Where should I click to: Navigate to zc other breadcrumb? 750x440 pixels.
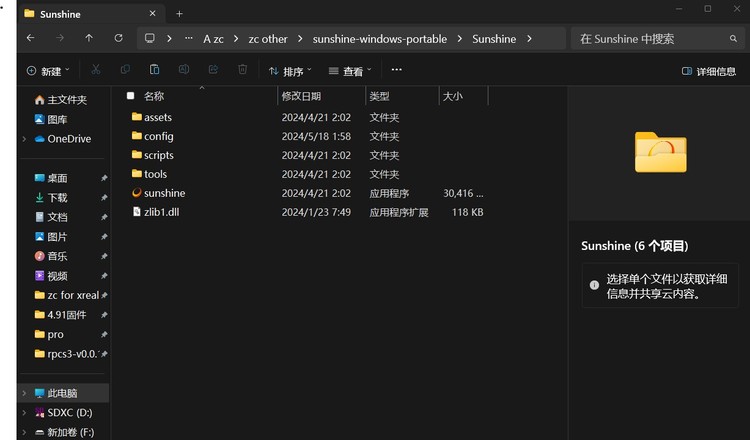click(268, 39)
